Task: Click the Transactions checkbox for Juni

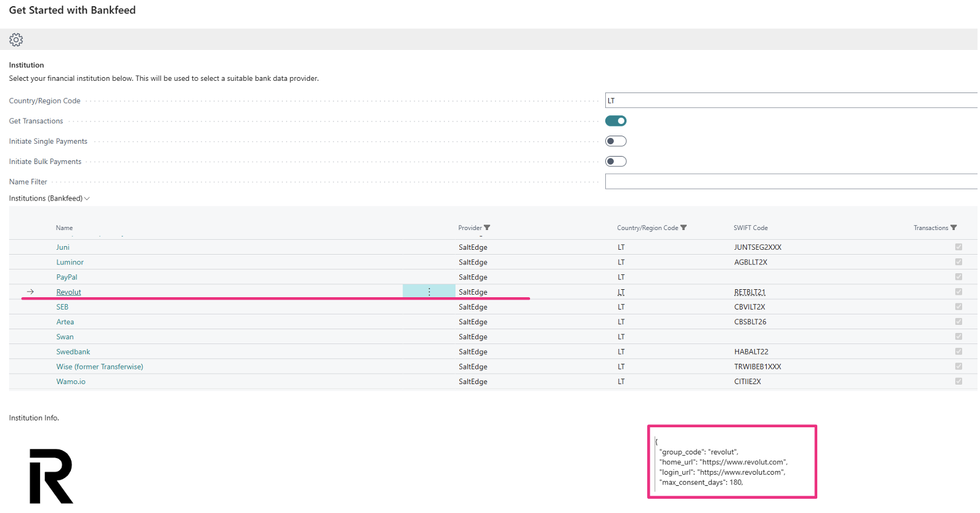Action: point(958,247)
